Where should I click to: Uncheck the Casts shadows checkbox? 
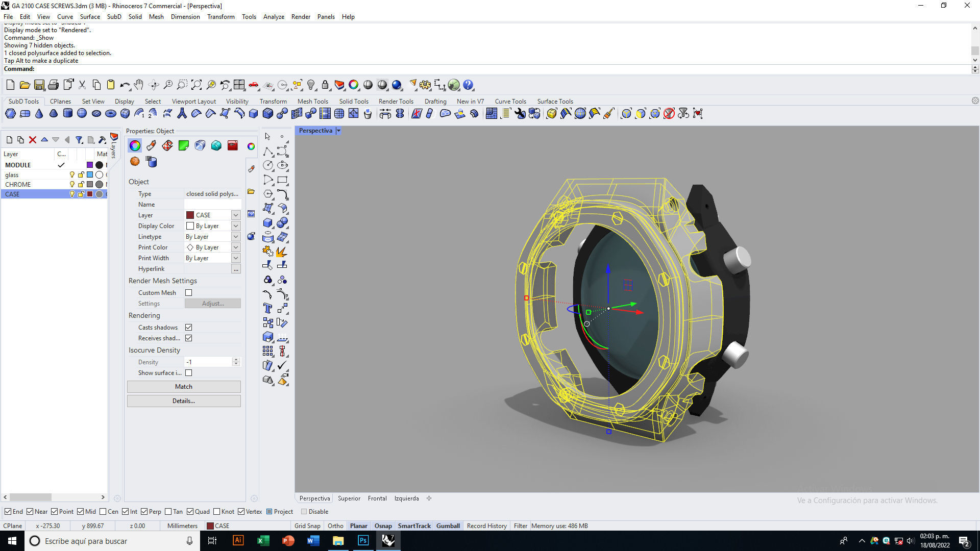pyautogui.click(x=189, y=328)
